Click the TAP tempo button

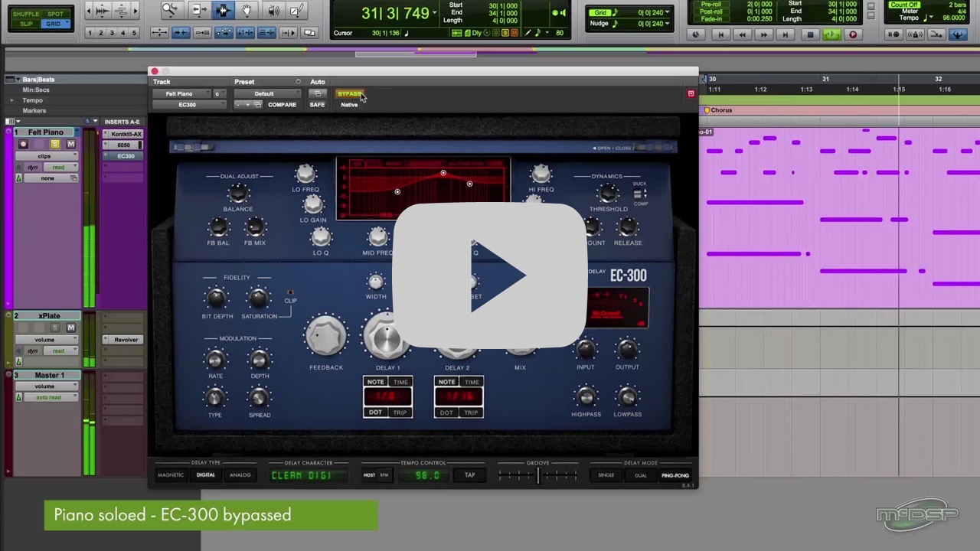469,475
